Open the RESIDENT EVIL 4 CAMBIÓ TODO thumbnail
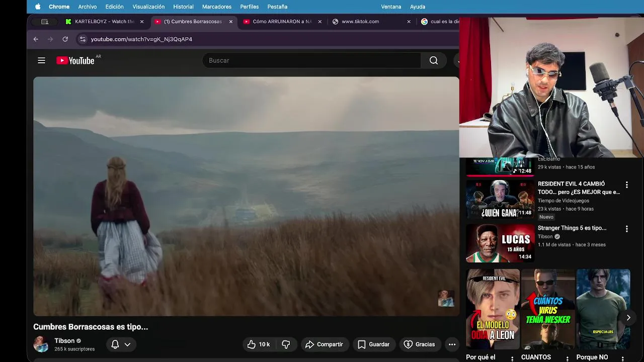Screen dimensions: 644x362 click(x=500, y=199)
